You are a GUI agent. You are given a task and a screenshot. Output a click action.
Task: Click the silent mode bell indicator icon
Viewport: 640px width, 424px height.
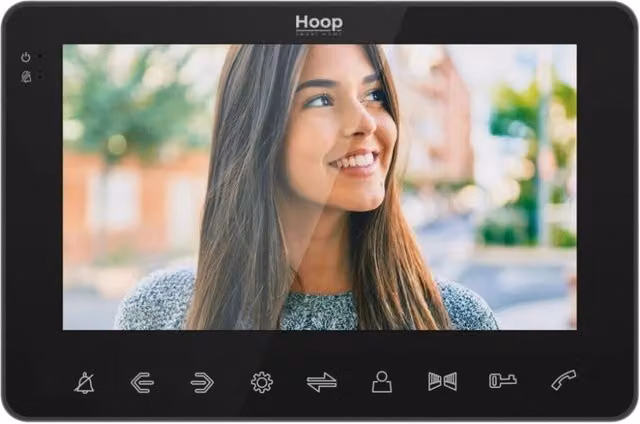[x=26, y=77]
